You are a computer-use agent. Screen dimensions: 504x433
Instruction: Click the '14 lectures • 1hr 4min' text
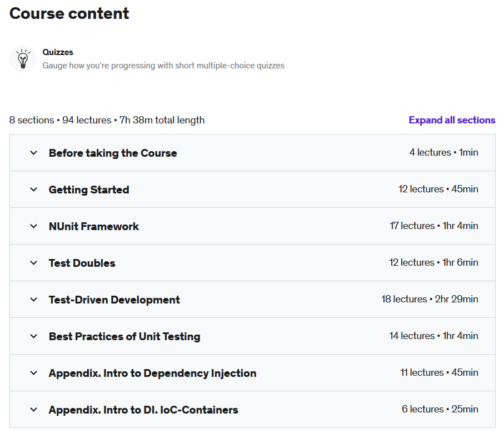coord(433,335)
